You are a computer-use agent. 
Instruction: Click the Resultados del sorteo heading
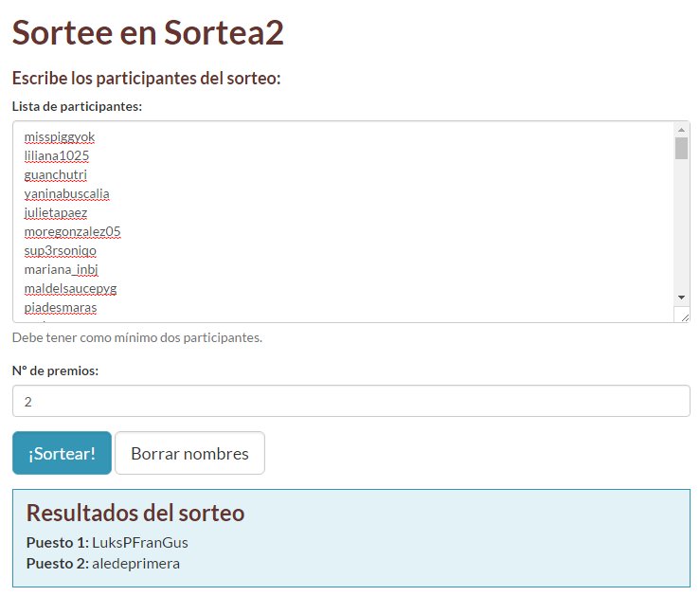pos(135,513)
